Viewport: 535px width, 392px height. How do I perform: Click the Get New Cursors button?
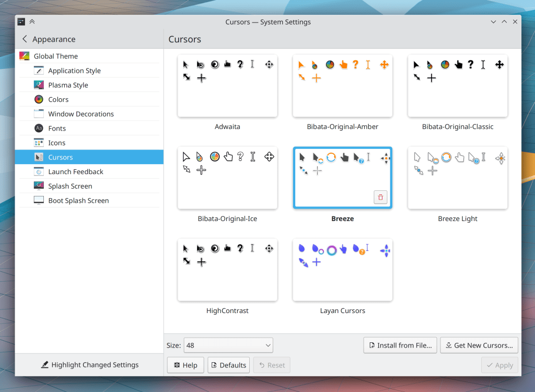[x=479, y=345]
